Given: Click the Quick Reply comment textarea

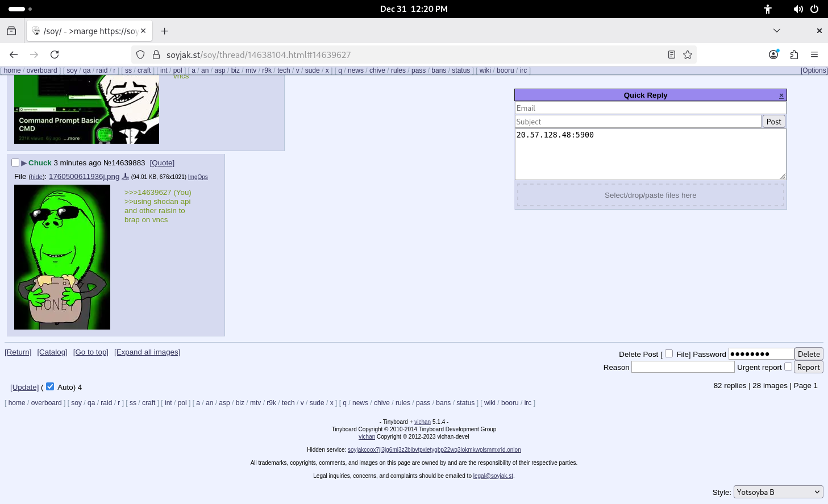Looking at the screenshot, I should [x=651, y=155].
